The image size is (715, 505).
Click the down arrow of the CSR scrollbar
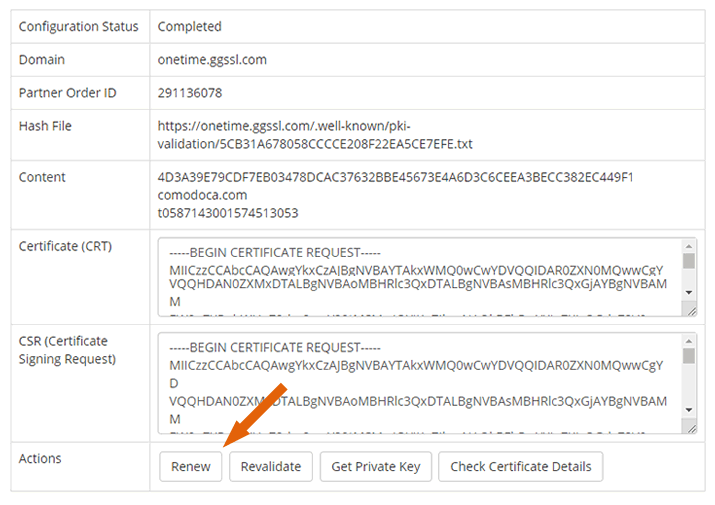coord(689,410)
